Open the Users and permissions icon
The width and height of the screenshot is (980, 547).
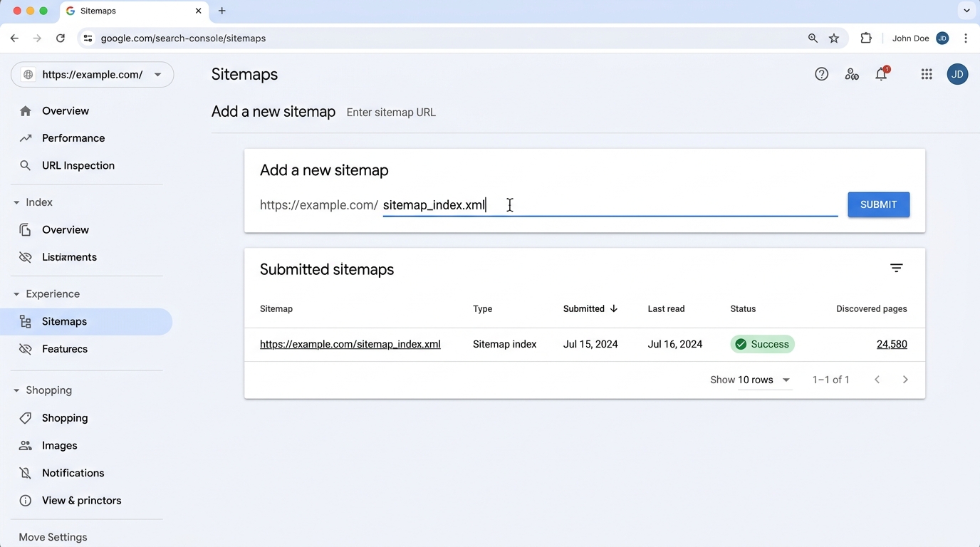[x=852, y=74]
